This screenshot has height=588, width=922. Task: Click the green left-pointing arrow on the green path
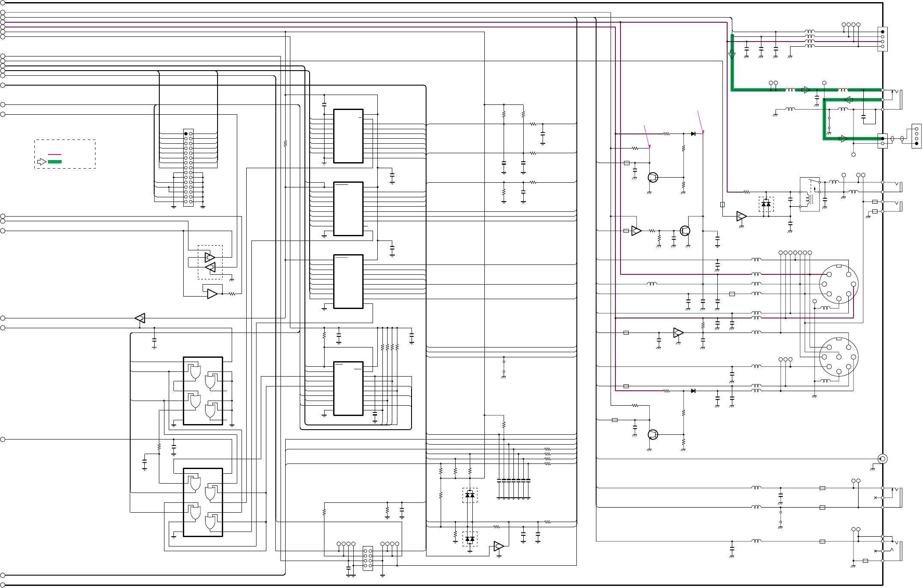[848, 100]
